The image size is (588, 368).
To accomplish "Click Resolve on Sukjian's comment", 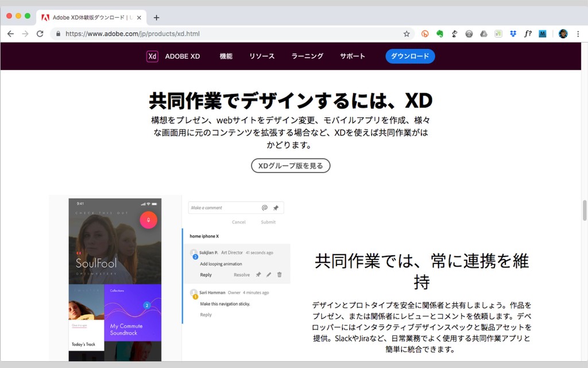I will (242, 275).
